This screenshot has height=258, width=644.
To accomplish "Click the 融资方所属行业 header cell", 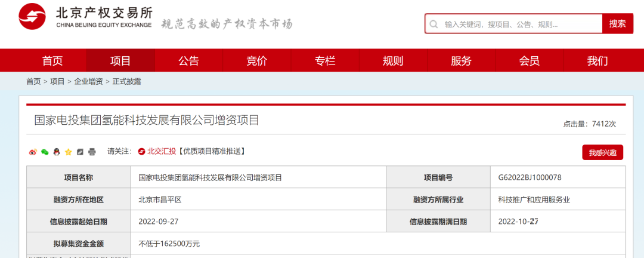I will pos(438,199).
